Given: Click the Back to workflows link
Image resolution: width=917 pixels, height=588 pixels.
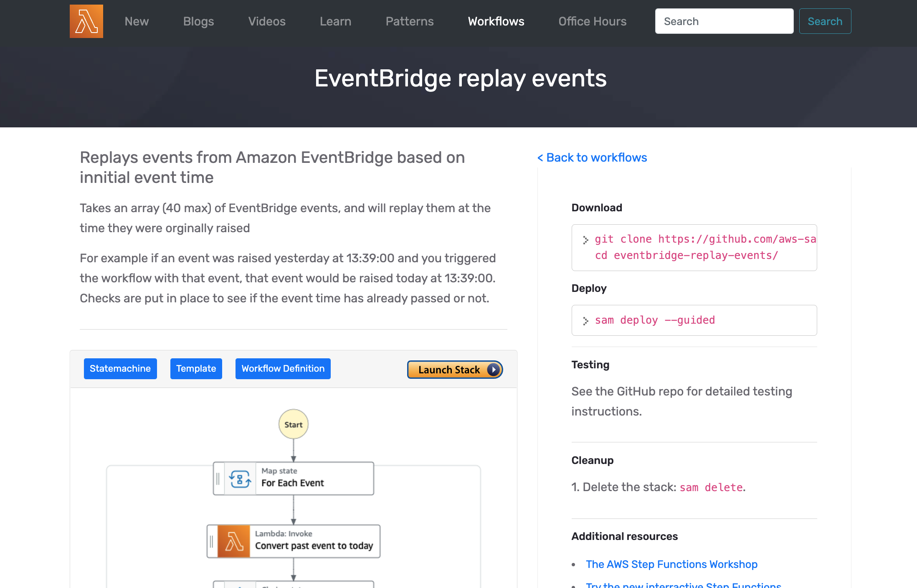Looking at the screenshot, I should coord(593,158).
